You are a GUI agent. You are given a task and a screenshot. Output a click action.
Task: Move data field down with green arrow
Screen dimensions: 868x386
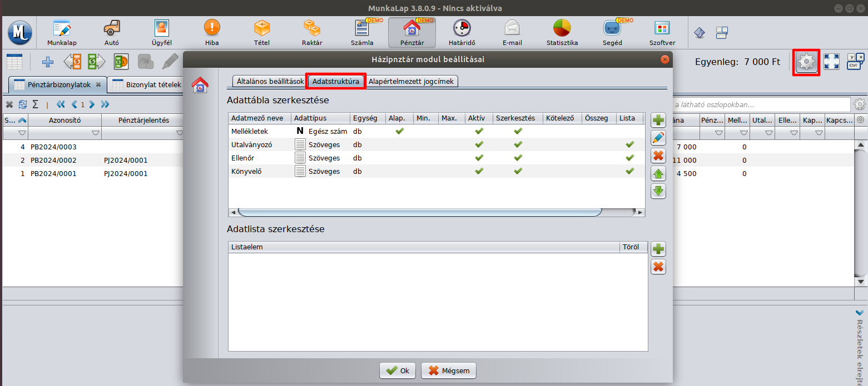point(658,191)
